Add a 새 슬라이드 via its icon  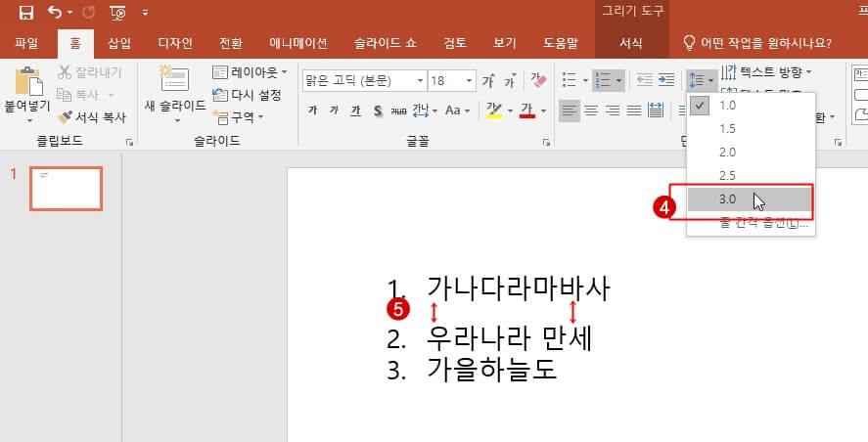(x=174, y=78)
